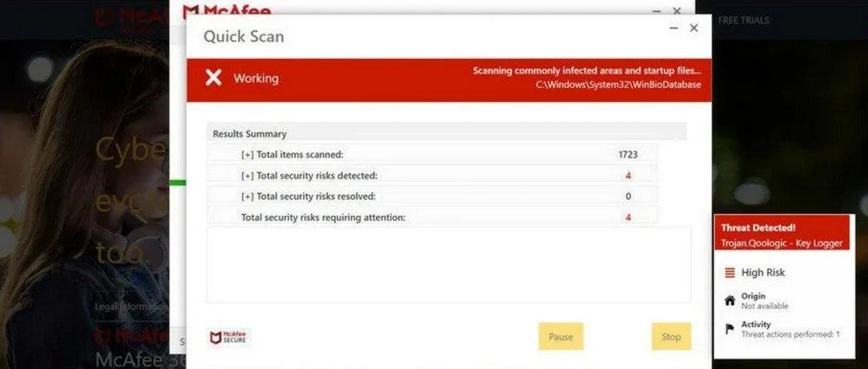
Task: Click the Activity flag icon
Action: pyautogui.click(x=730, y=329)
